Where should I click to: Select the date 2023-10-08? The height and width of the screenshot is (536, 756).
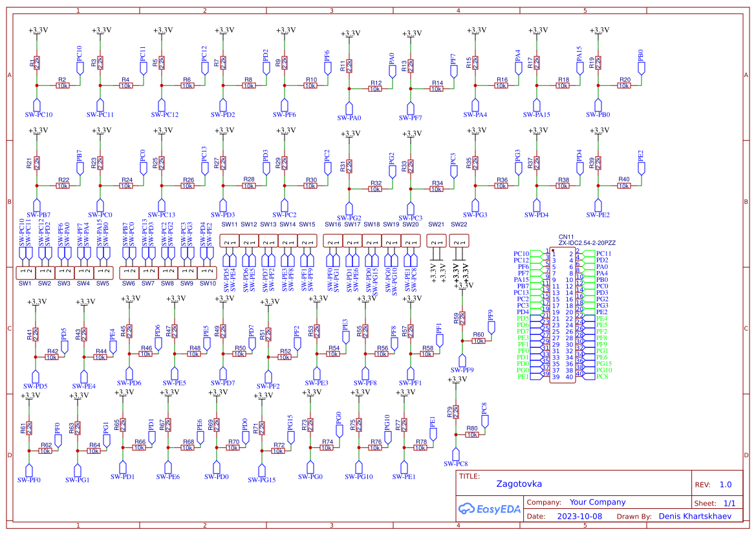click(579, 516)
